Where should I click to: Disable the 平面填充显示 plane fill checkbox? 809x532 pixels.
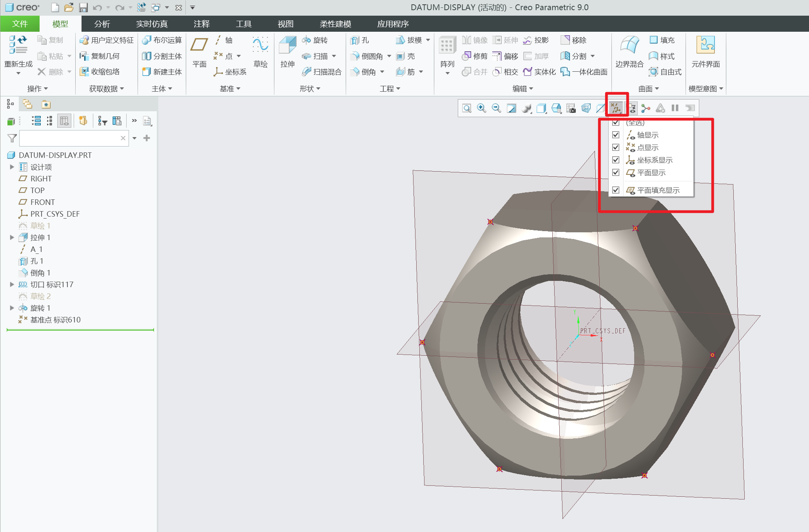(616, 190)
